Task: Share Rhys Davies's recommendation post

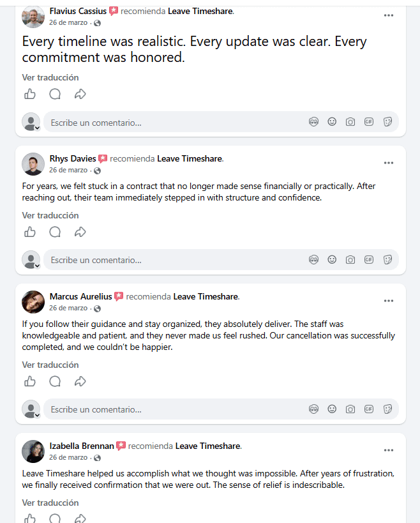Action: tap(80, 232)
